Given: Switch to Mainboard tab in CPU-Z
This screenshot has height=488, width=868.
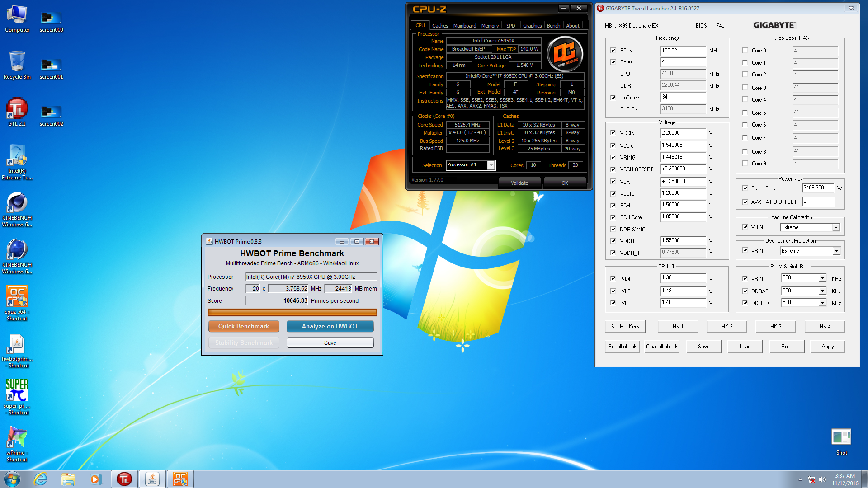Looking at the screenshot, I should (x=465, y=26).
